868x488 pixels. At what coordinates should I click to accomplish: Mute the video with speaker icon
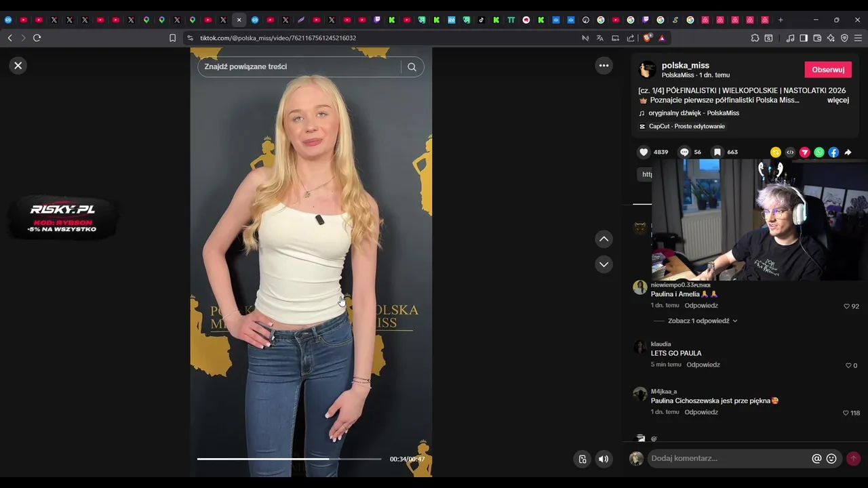point(603,460)
